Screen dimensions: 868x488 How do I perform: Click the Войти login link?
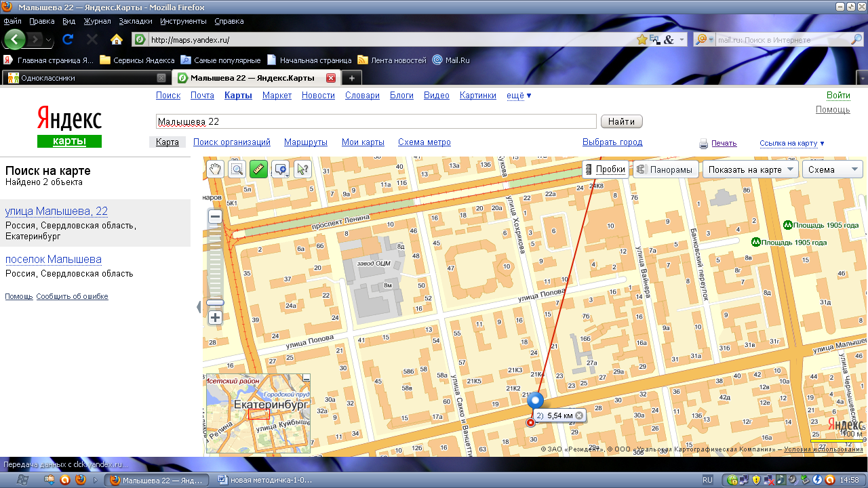point(838,96)
